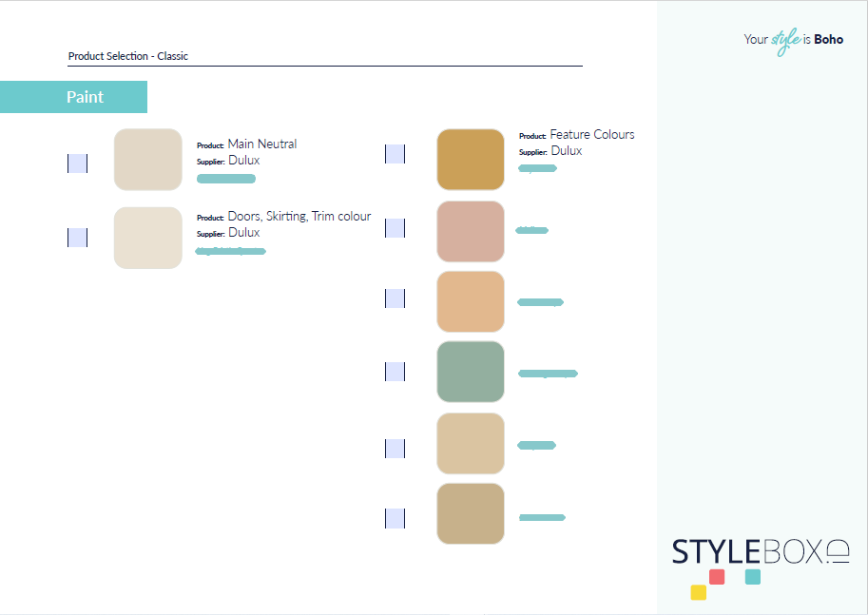868x615 pixels.
Task: Tick the checkbox beside the sage green swatch
Action: [395, 372]
